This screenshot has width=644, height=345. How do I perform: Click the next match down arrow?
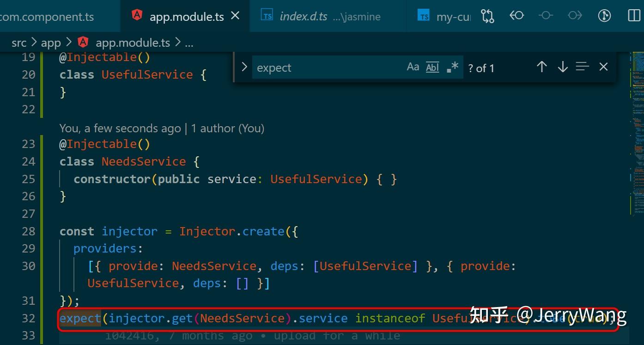[x=562, y=67]
